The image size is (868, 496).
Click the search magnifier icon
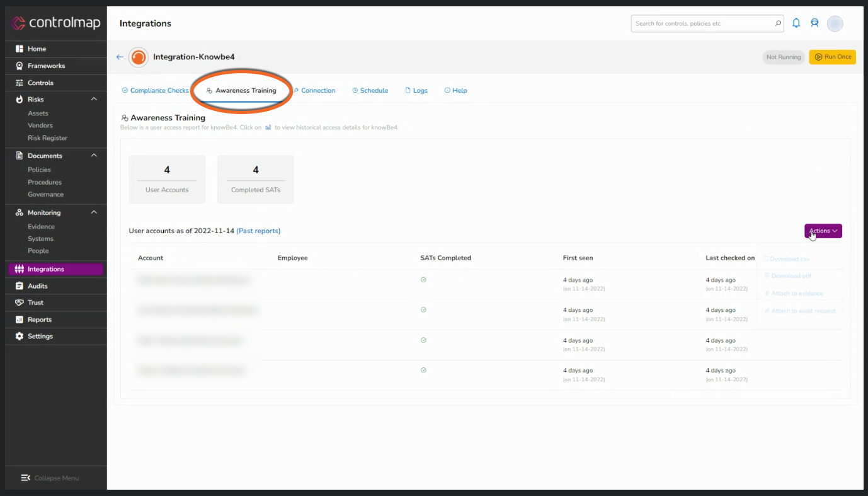(779, 23)
